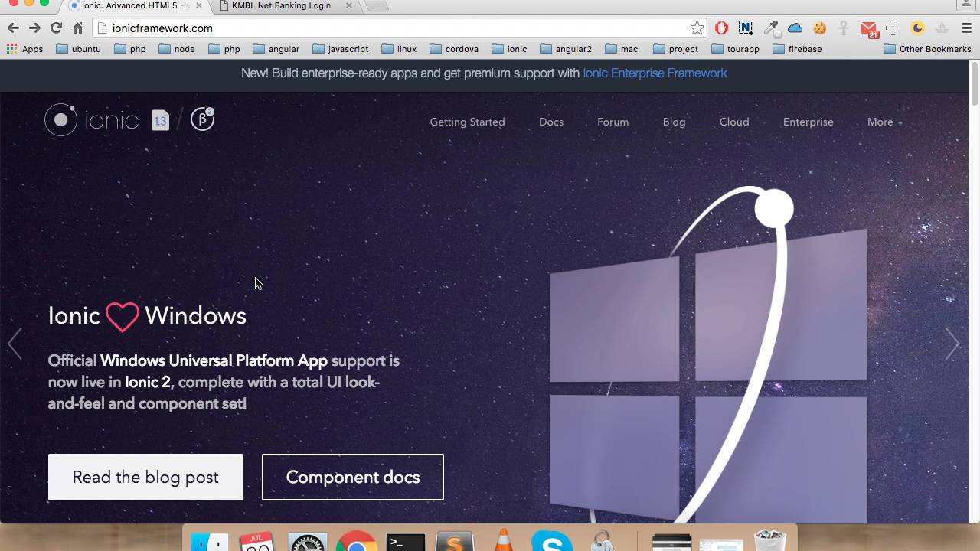Close the KMBL Net Banking tab
The width and height of the screenshot is (980, 551).
pos(349,5)
